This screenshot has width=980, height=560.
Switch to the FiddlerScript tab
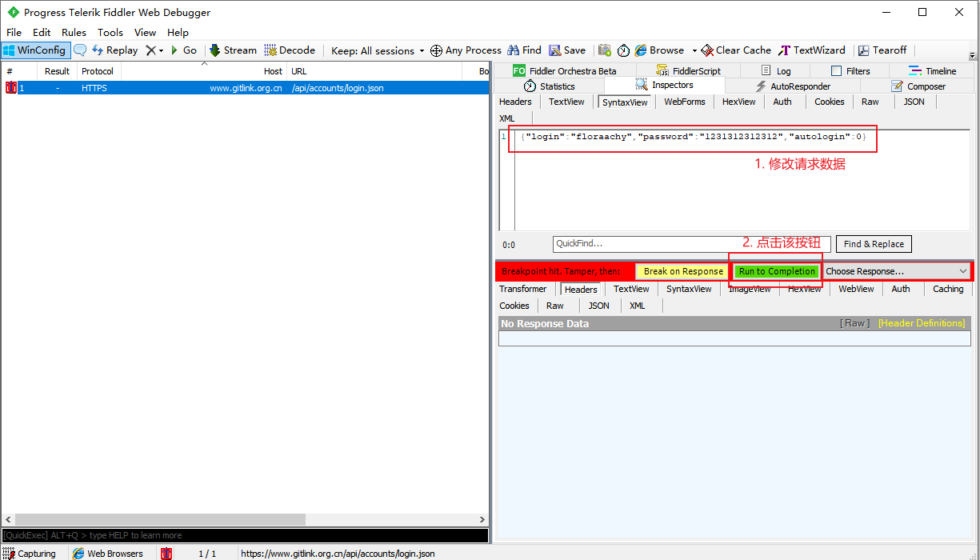tap(689, 70)
